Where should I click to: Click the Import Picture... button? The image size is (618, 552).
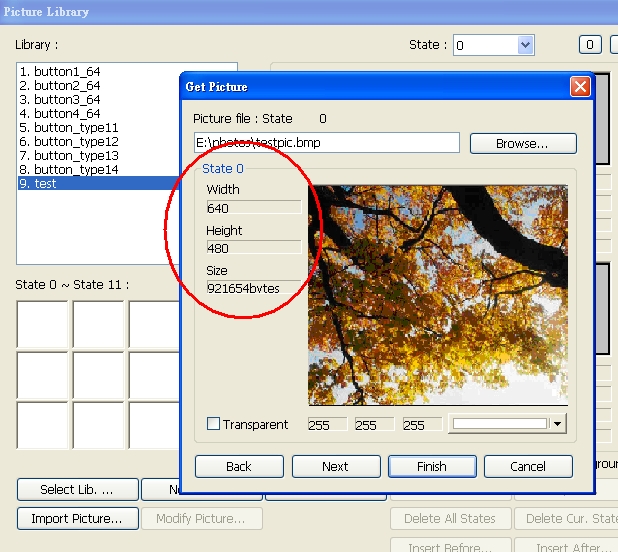tap(78, 519)
